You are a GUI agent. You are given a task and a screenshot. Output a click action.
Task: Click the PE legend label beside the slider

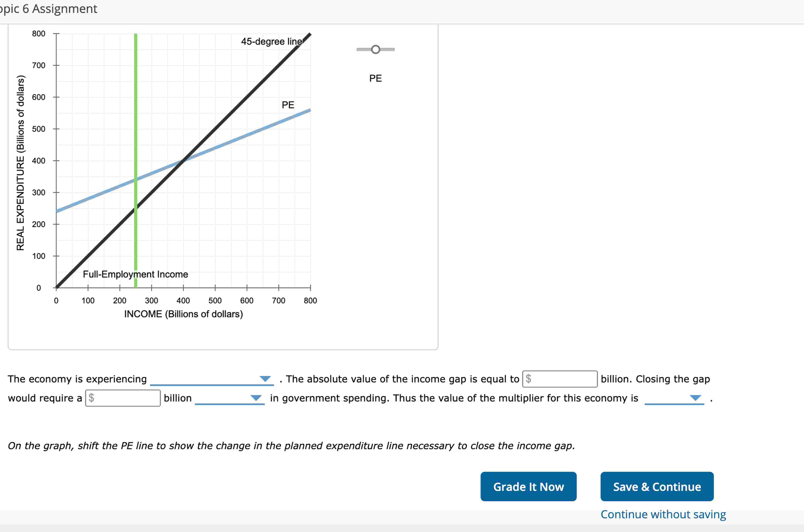click(375, 78)
